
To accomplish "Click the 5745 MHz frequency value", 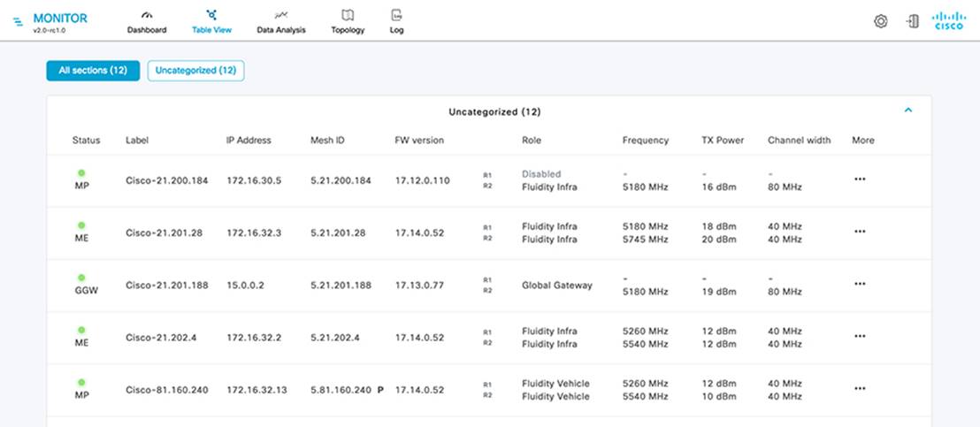I will (645, 239).
